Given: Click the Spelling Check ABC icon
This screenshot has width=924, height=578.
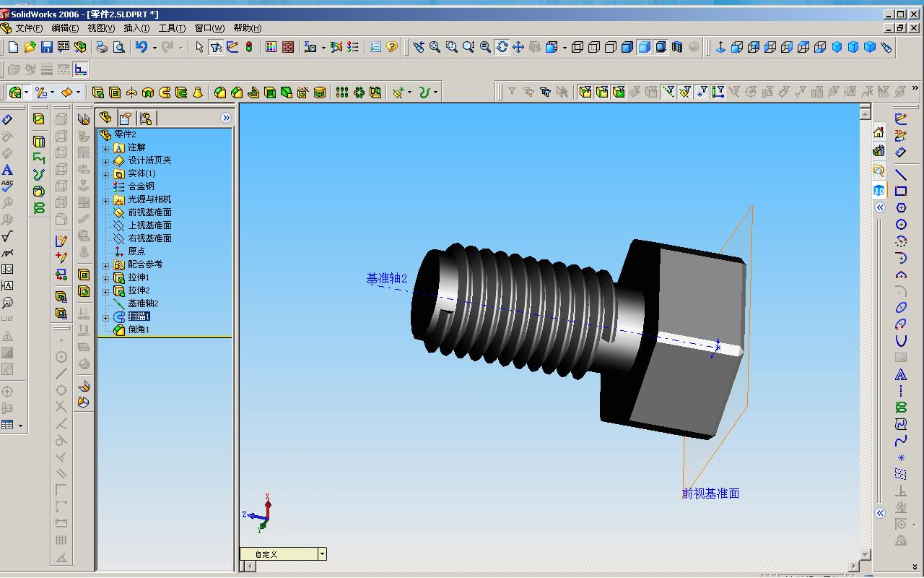Looking at the screenshot, I should pos(7,186).
